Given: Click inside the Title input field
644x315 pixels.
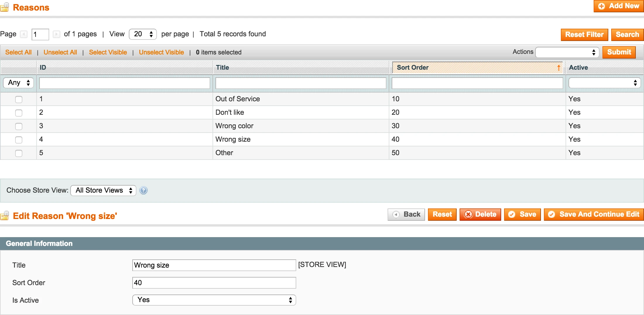Looking at the screenshot, I should 214,265.
